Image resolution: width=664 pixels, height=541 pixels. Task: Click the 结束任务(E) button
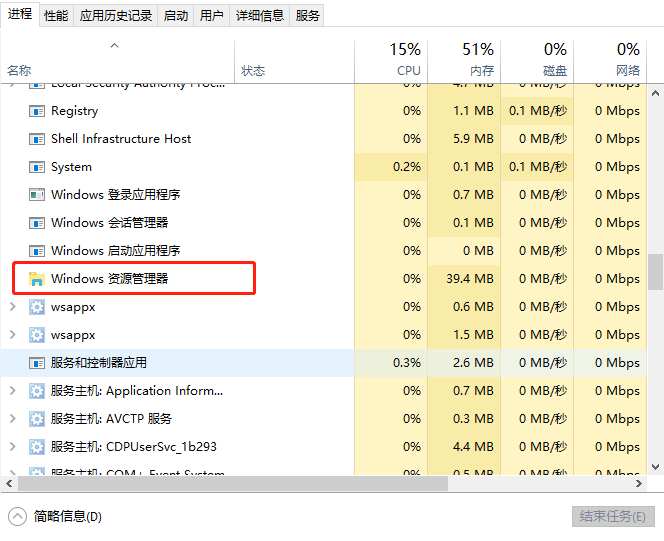[x=613, y=516]
